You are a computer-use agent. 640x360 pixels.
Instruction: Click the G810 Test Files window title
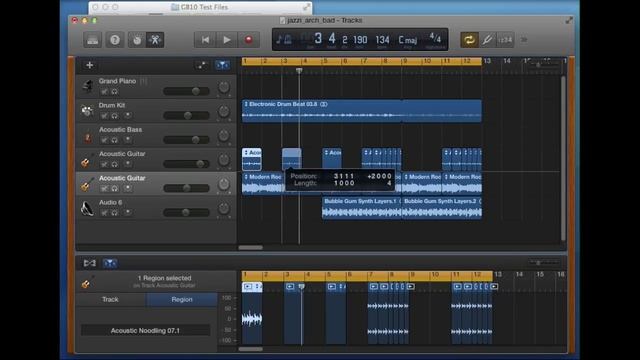click(204, 7)
